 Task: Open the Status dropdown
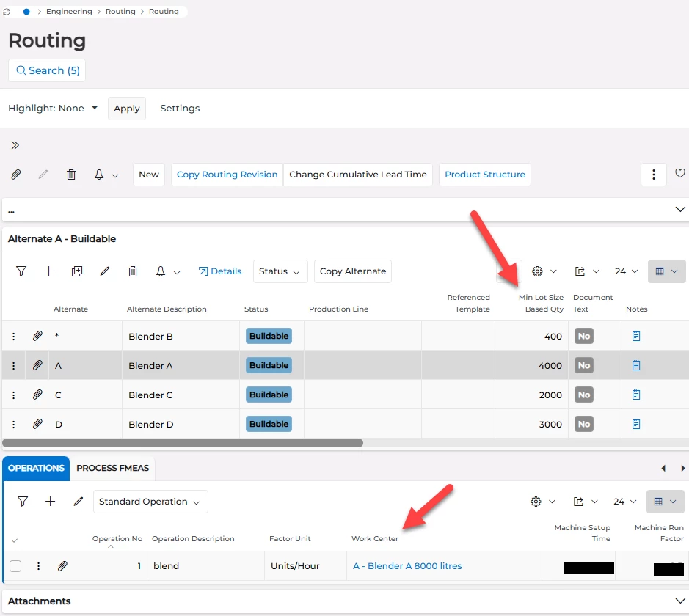280,271
